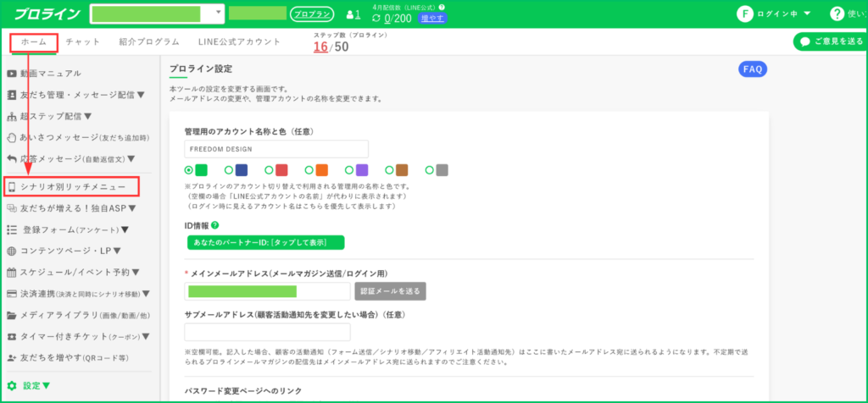Click the purple color swatch
868x403 pixels.
[x=362, y=169]
